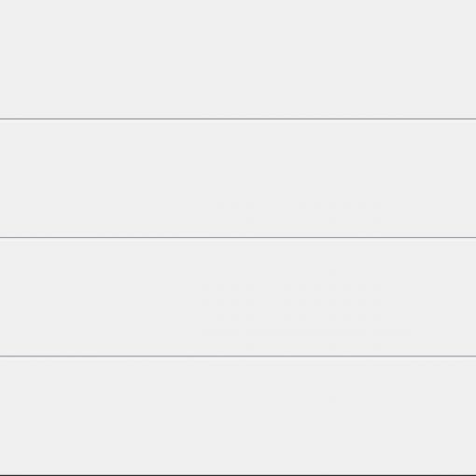This screenshot has width=476, height=476.
Task: Click the dark bottom border line
Action: tap(238, 475)
